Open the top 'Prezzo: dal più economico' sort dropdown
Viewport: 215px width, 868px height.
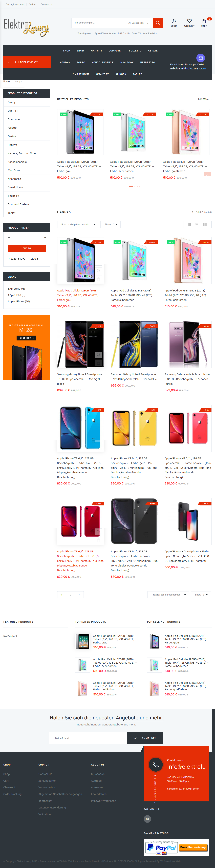coord(78,224)
